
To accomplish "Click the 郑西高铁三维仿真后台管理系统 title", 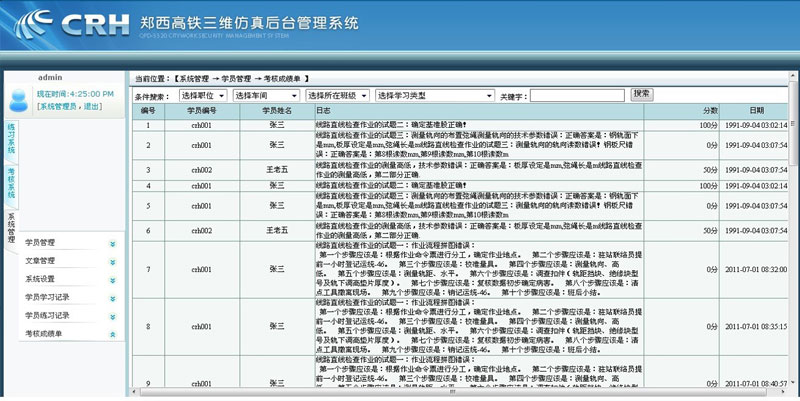I will [249, 23].
